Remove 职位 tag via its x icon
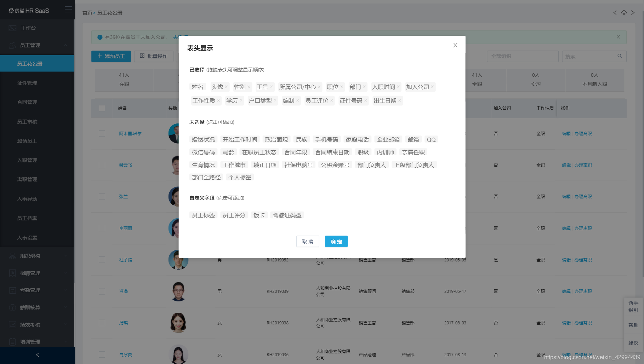 click(342, 87)
